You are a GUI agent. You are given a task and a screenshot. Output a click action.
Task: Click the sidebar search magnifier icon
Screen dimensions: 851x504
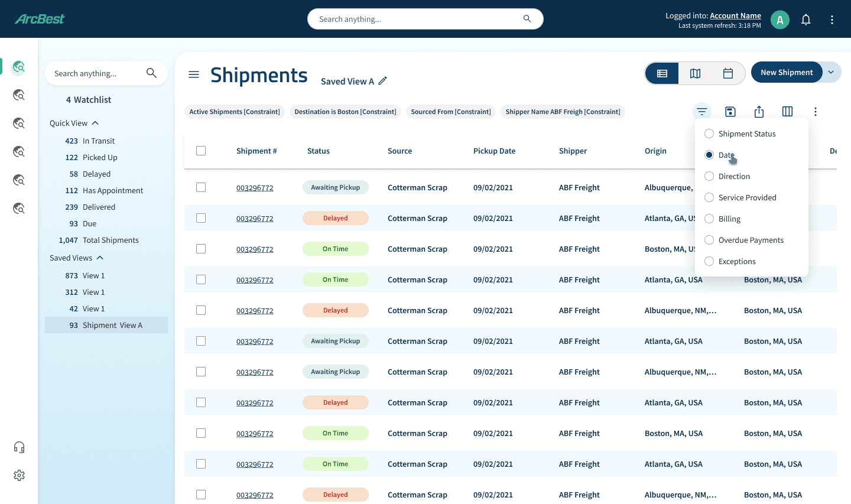(151, 73)
